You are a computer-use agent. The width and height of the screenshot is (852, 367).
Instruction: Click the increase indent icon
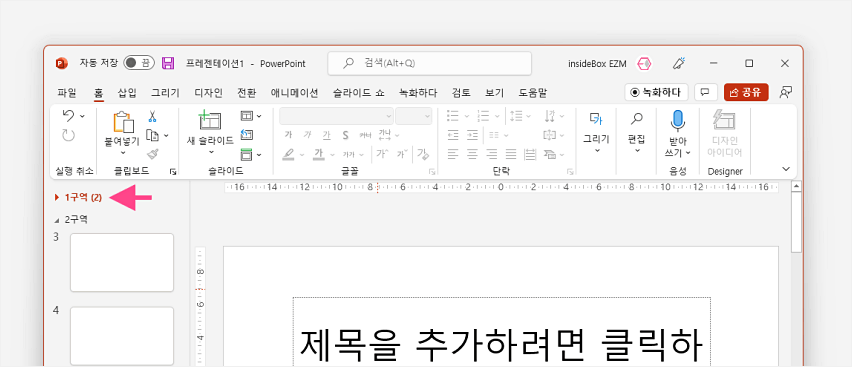(472, 135)
